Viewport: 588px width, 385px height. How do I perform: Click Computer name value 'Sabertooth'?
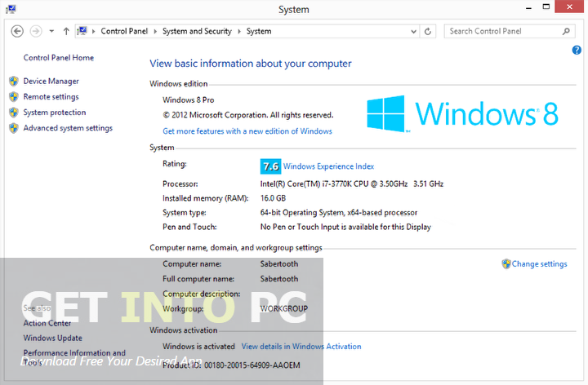tap(279, 264)
